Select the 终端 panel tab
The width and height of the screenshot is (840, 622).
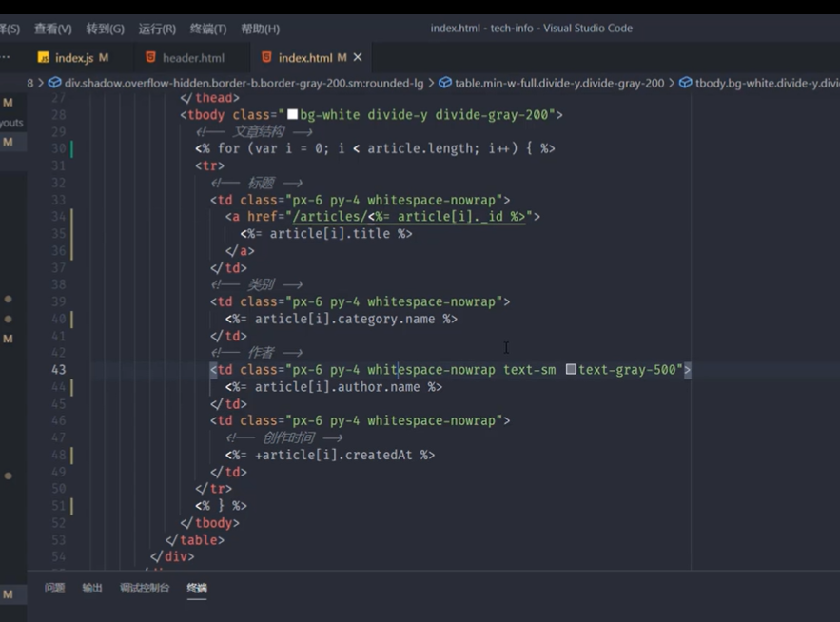(197, 588)
